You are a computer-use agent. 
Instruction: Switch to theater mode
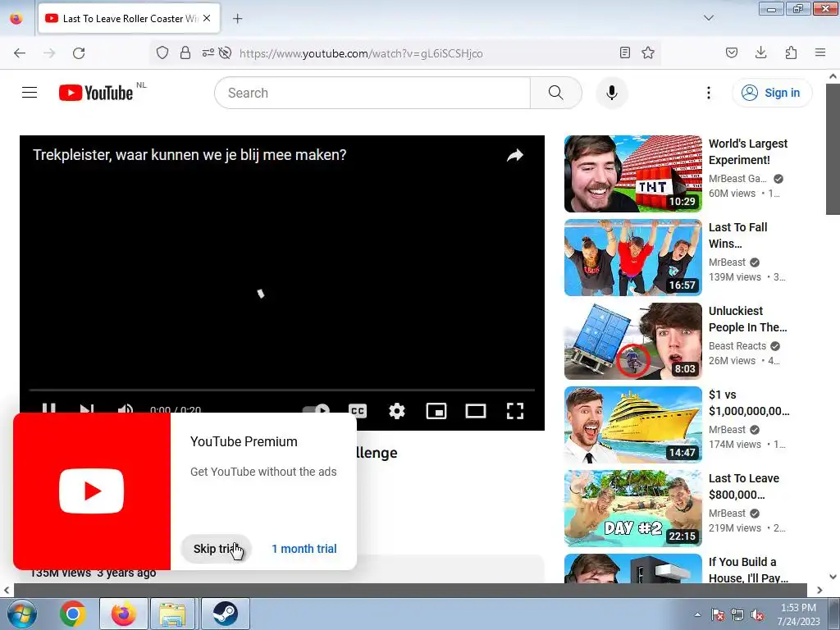[x=476, y=411]
